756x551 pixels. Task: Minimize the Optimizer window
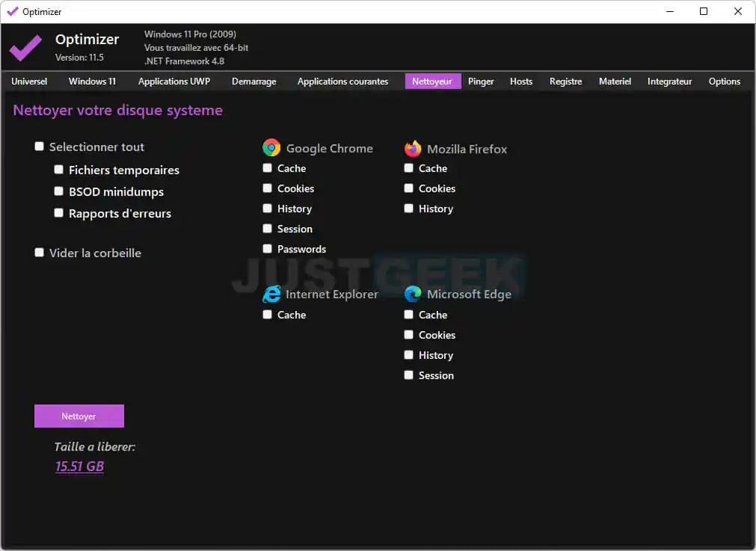click(x=670, y=11)
